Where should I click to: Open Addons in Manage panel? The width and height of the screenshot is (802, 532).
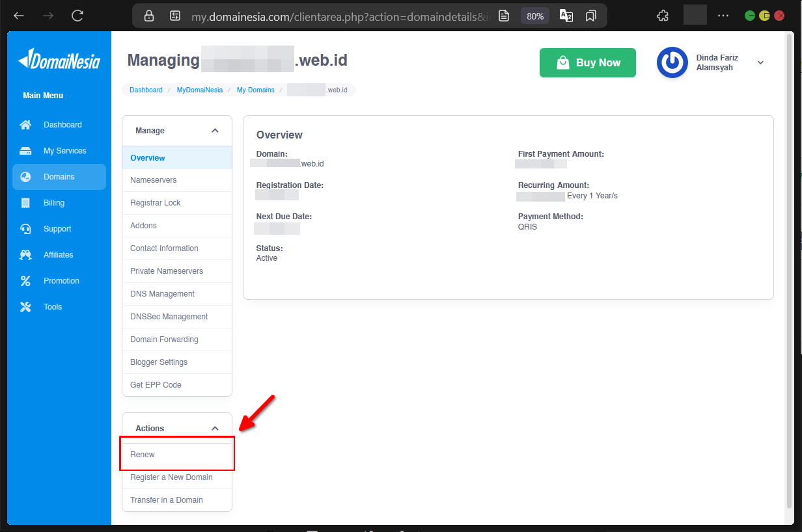click(177, 226)
